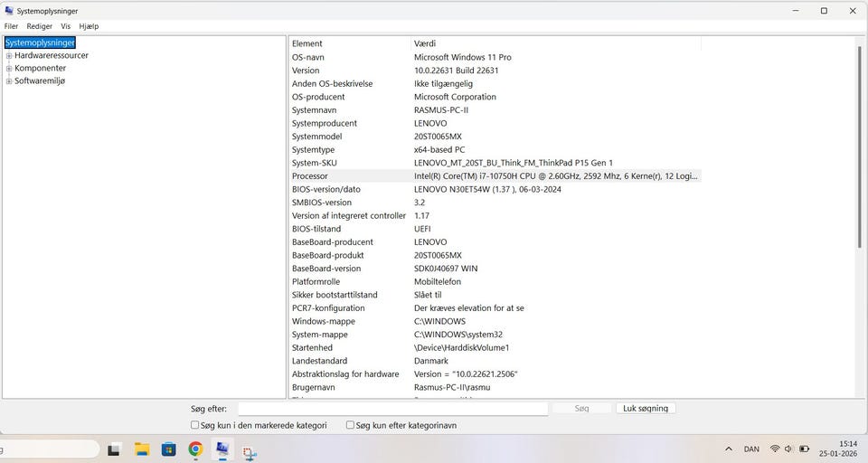Click the Værdi column header
868x463 pixels.
556,43
